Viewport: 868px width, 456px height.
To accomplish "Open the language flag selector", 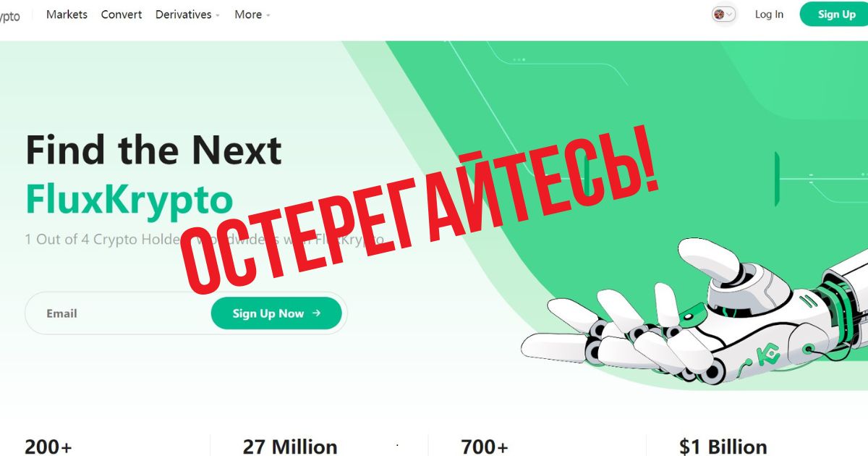I will coord(723,14).
